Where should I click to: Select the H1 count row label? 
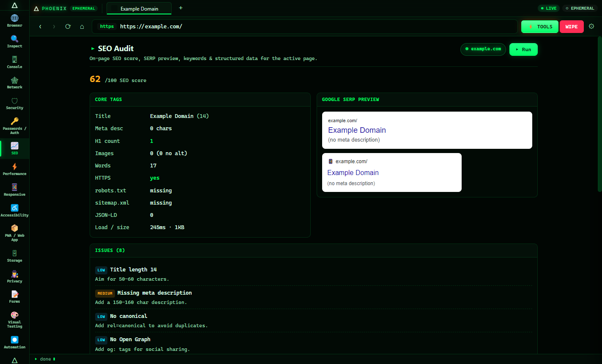pyautogui.click(x=107, y=141)
